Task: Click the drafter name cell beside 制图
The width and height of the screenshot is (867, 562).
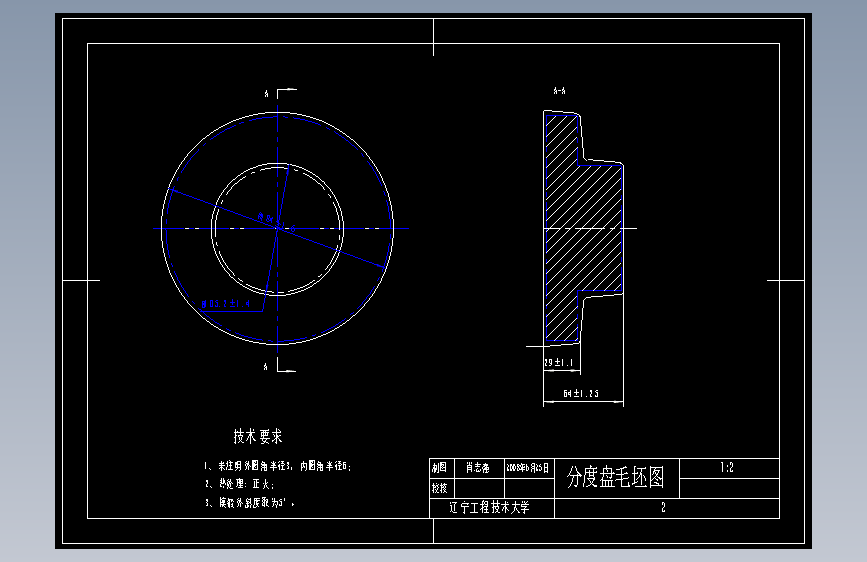Action: click(479, 468)
